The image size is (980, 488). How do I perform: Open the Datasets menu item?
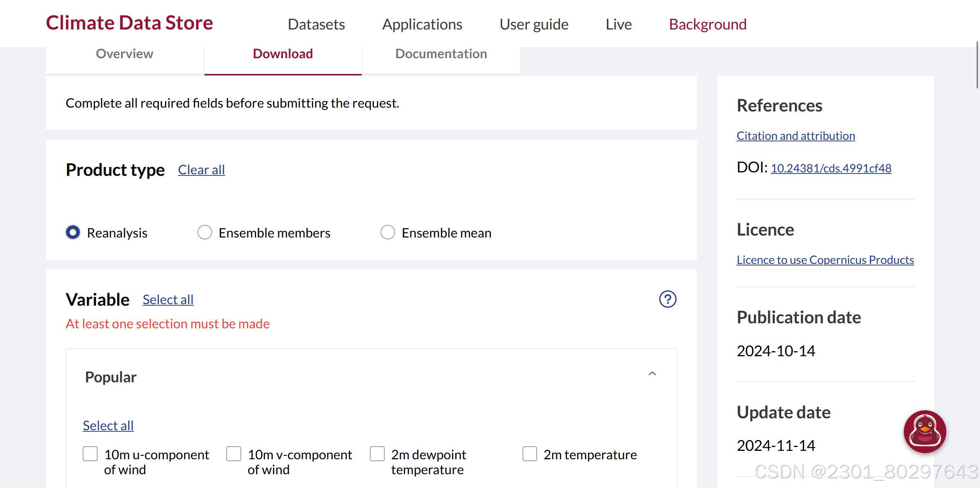pyautogui.click(x=316, y=25)
